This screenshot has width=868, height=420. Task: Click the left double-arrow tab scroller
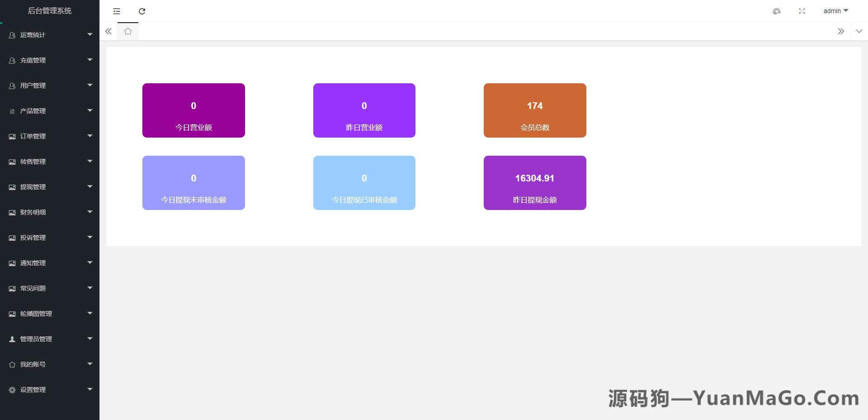pyautogui.click(x=108, y=31)
